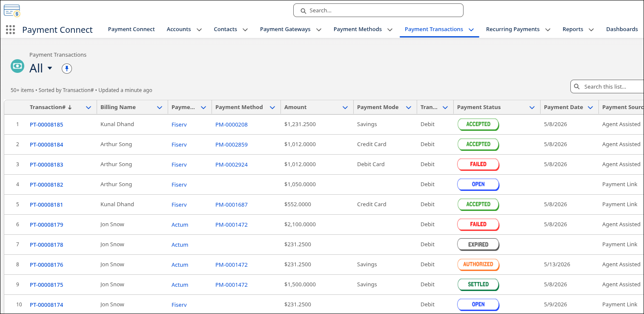Open transaction PT-00008182
This screenshot has width=644, height=314.
coord(46,185)
